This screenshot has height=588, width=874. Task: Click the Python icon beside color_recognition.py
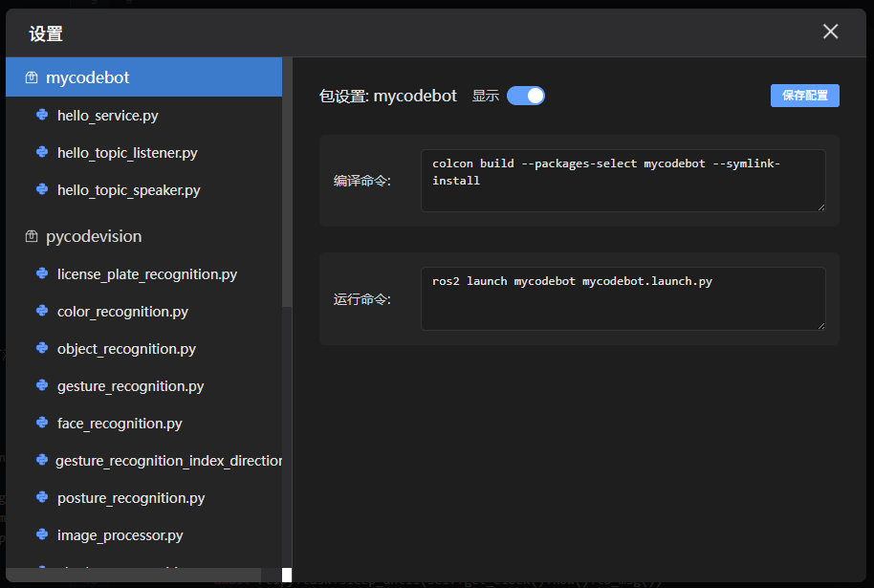tap(42, 311)
